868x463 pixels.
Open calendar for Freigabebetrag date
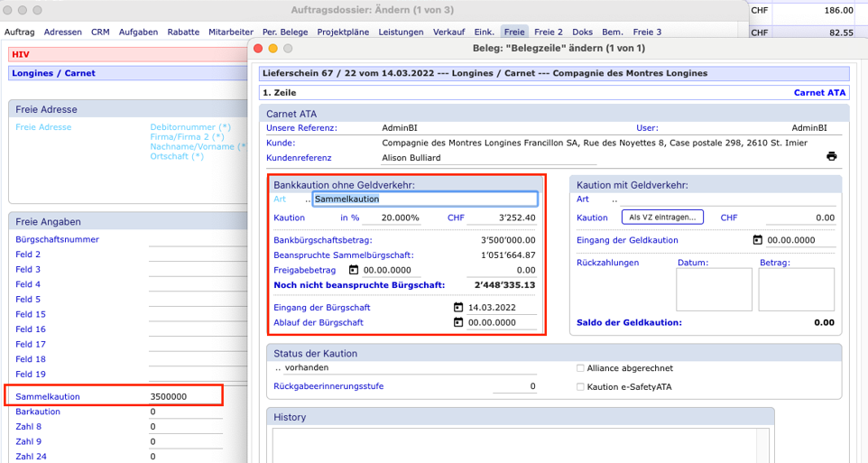point(354,270)
